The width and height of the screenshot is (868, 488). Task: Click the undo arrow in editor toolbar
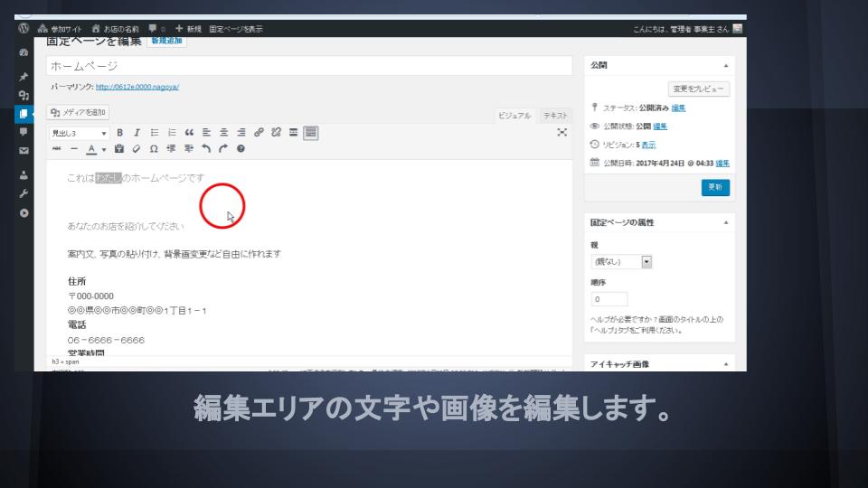click(205, 149)
